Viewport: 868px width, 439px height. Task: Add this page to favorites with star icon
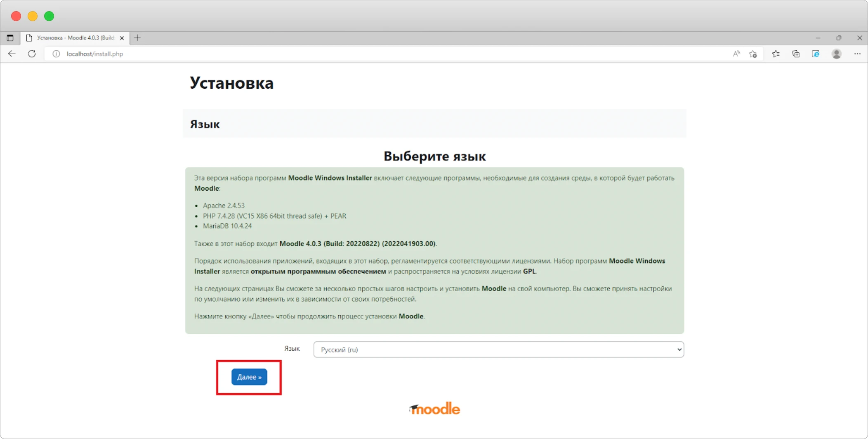pyautogui.click(x=753, y=54)
